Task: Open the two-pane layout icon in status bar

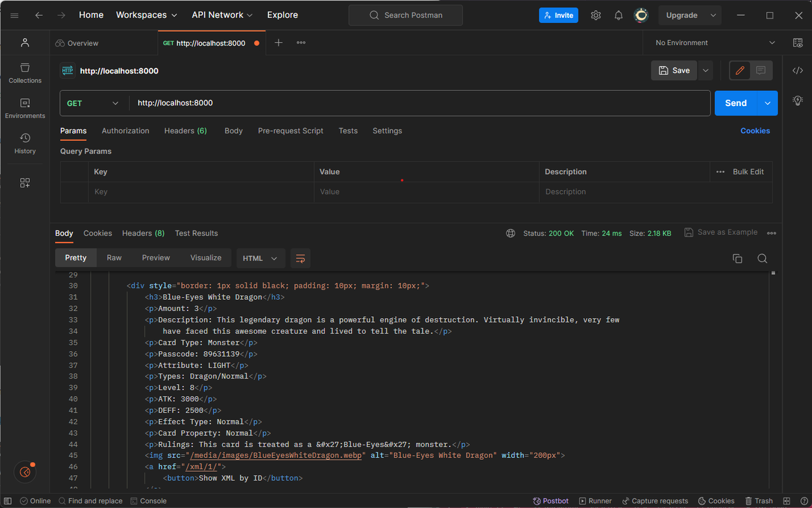Action: click(787, 501)
